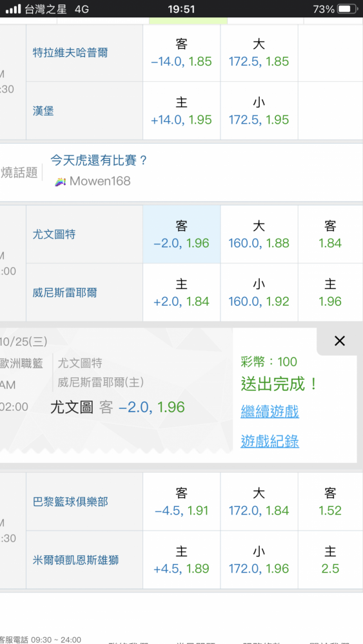Open the 繼續遊戲 link

[x=270, y=412]
